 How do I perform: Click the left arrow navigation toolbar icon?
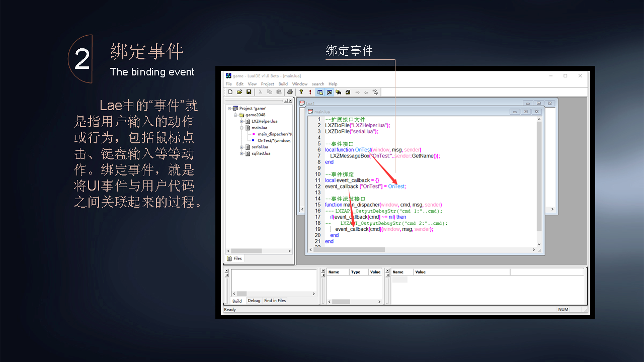click(366, 92)
